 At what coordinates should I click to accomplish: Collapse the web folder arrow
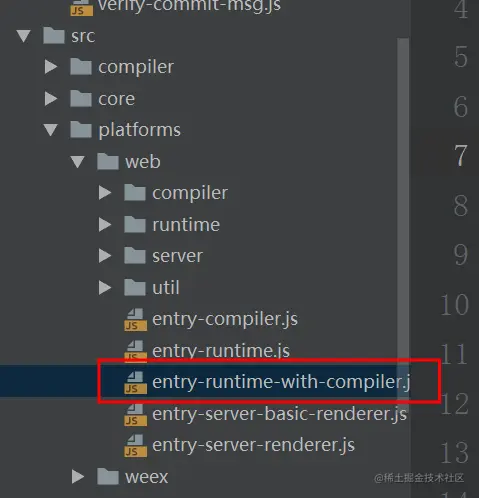tap(78, 162)
